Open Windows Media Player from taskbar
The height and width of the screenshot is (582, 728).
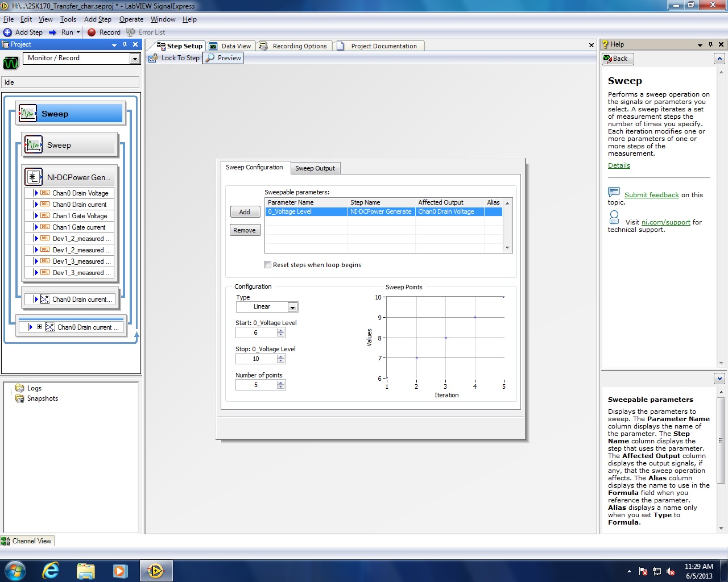120,570
